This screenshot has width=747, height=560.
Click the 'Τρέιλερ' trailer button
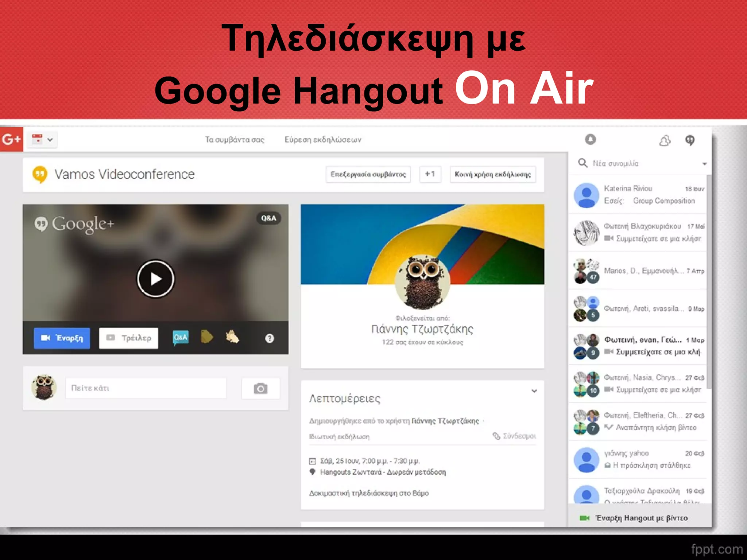129,338
